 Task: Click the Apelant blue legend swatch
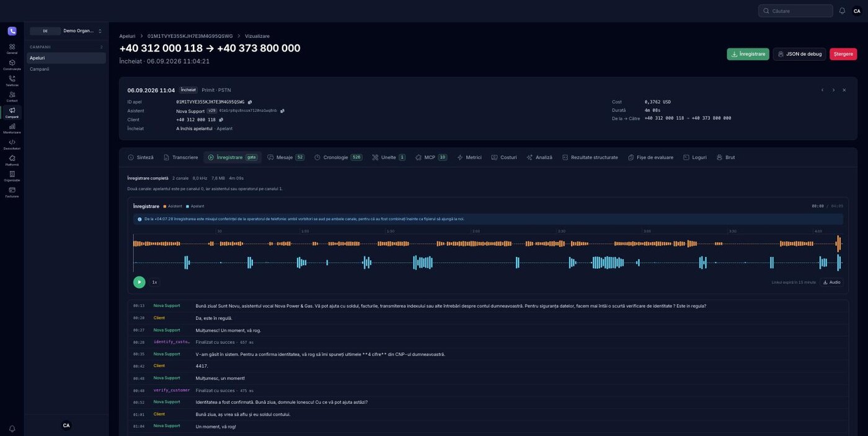click(187, 206)
